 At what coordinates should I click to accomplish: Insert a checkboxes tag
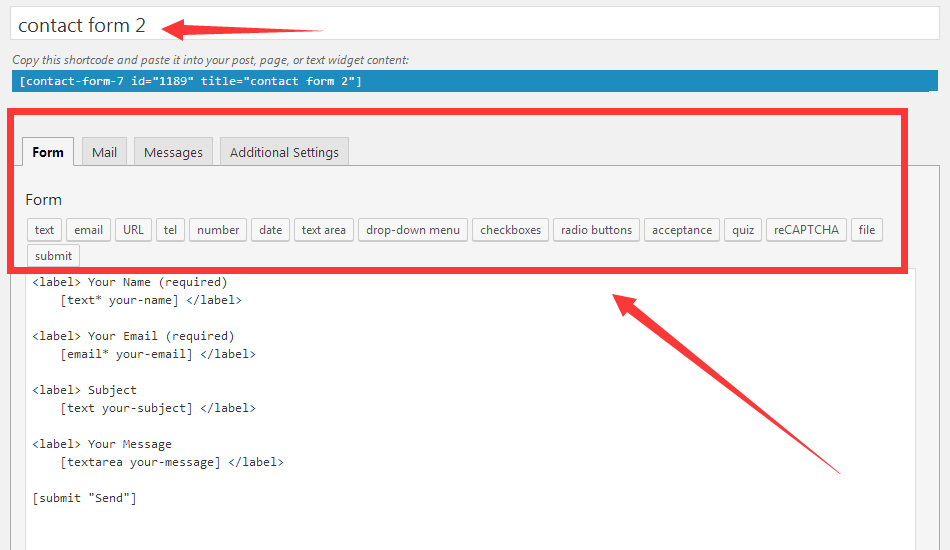(510, 230)
